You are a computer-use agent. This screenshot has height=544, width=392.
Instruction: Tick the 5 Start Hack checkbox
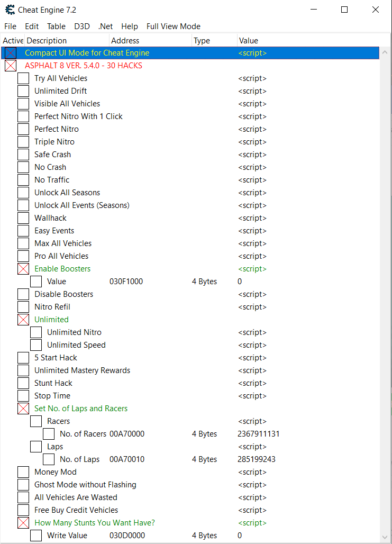tap(23, 358)
